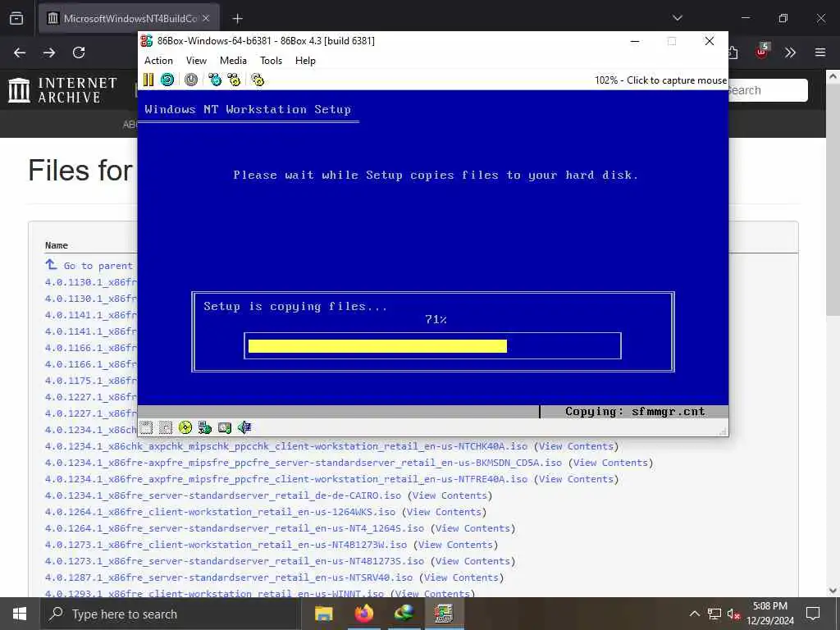Click the hard reset toolbar icon
This screenshot has width=840, height=630.
pyautogui.click(x=167, y=80)
